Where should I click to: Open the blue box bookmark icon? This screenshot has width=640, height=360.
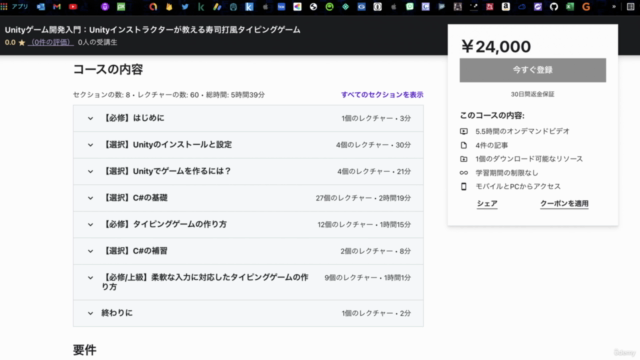[x=281, y=7]
